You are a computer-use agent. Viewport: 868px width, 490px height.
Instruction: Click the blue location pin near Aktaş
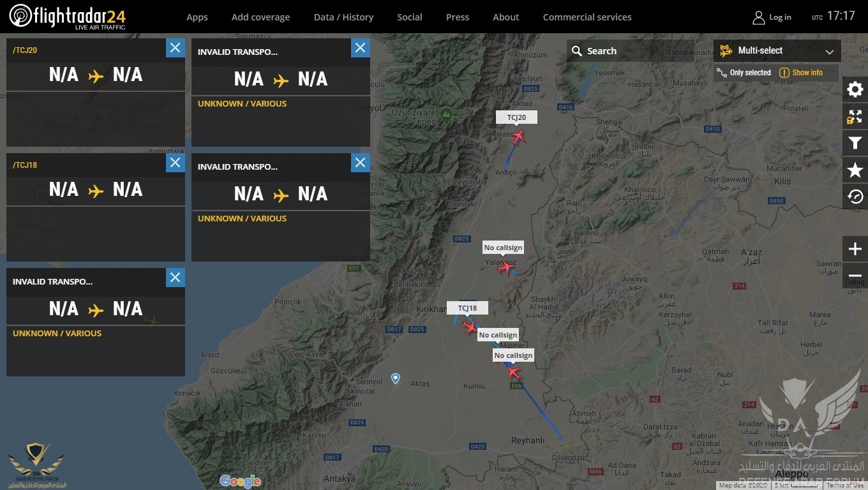coord(396,379)
